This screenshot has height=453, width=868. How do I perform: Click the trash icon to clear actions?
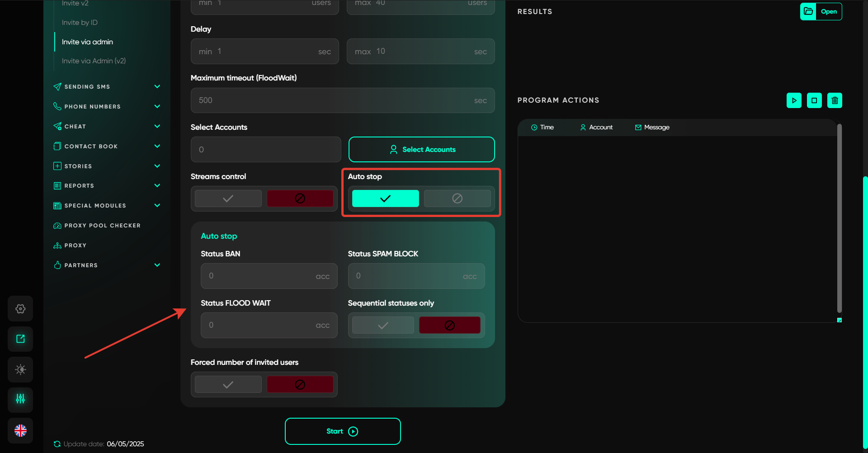pyautogui.click(x=835, y=100)
